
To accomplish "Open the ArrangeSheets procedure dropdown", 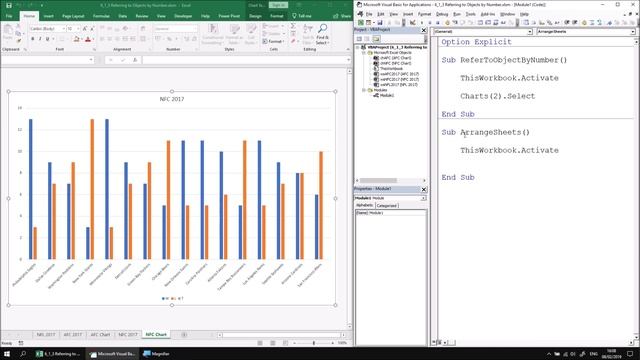I will click(x=632, y=31).
